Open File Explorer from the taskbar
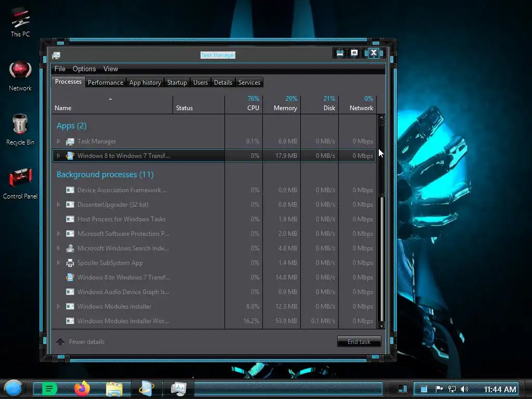Image resolution: width=532 pixels, height=399 pixels. pyautogui.click(x=114, y=389)
